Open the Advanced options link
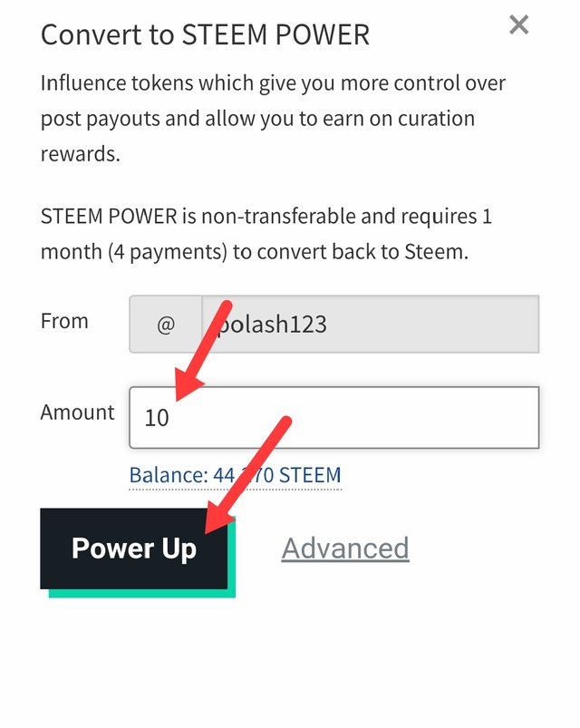 pos(345,548)
